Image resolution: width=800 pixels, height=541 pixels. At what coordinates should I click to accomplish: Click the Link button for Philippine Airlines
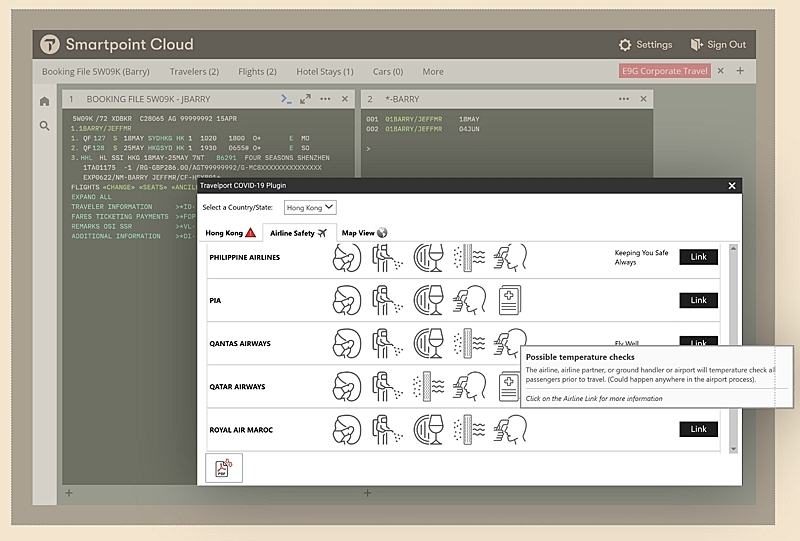point(698,257)
